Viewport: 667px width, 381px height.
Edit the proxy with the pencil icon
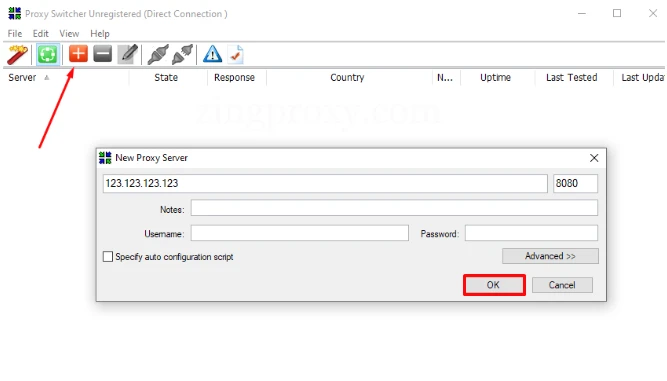pyautogui.click(x=128, y=54)
